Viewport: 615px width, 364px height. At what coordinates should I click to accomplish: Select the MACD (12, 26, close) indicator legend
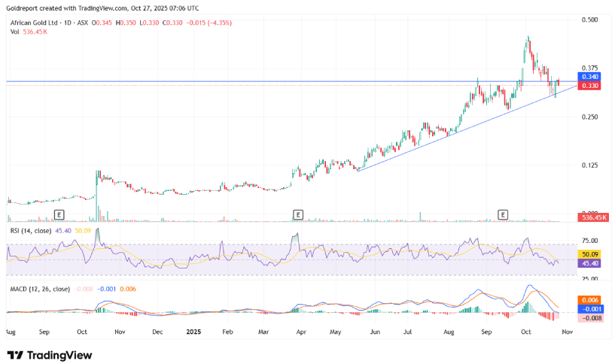[x=38, y=289]
